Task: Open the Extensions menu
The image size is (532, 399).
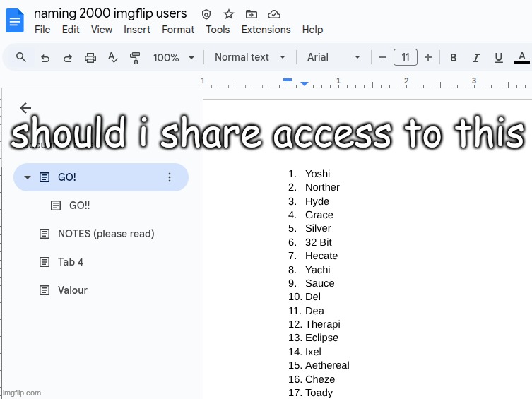Action: click(266, 30)
